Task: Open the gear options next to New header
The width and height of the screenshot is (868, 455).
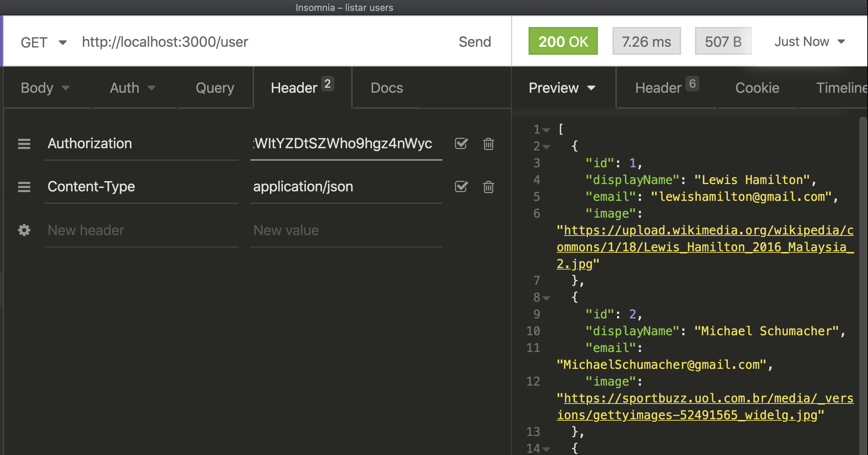Action: 24,230
